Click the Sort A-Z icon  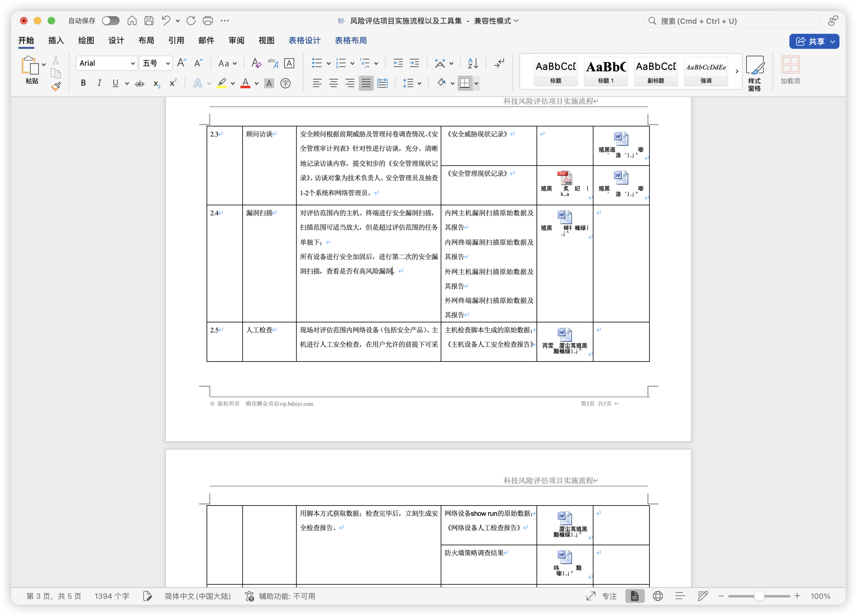473,63
